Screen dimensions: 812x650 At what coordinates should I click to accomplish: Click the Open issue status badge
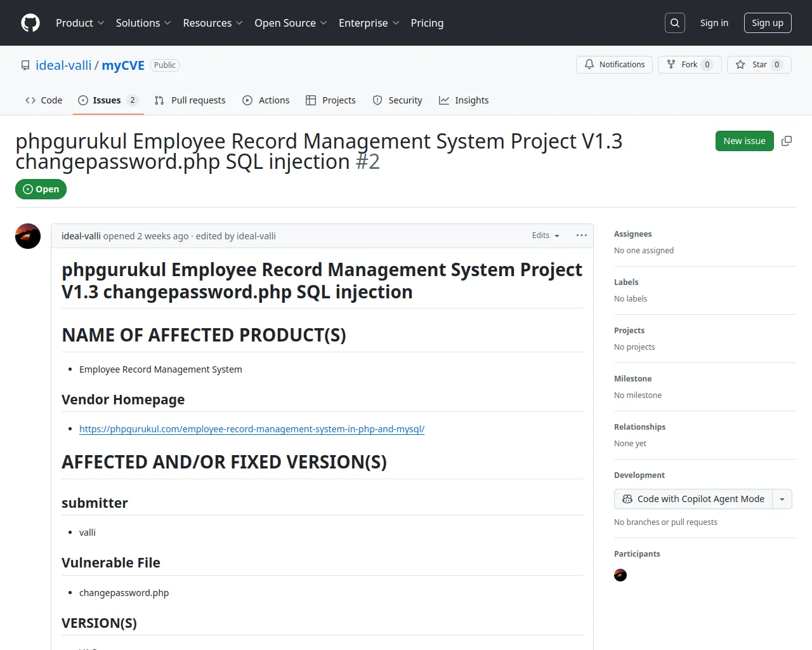click(41, 189)
